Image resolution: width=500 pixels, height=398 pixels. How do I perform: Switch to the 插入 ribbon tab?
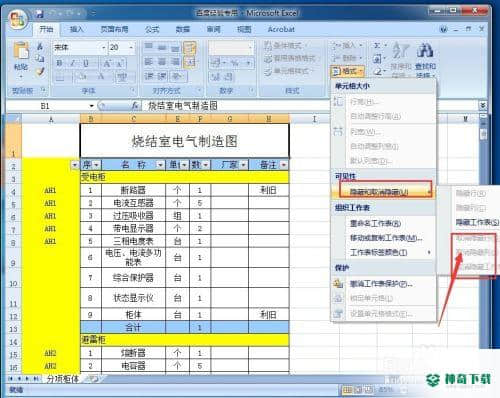[76, 29]
